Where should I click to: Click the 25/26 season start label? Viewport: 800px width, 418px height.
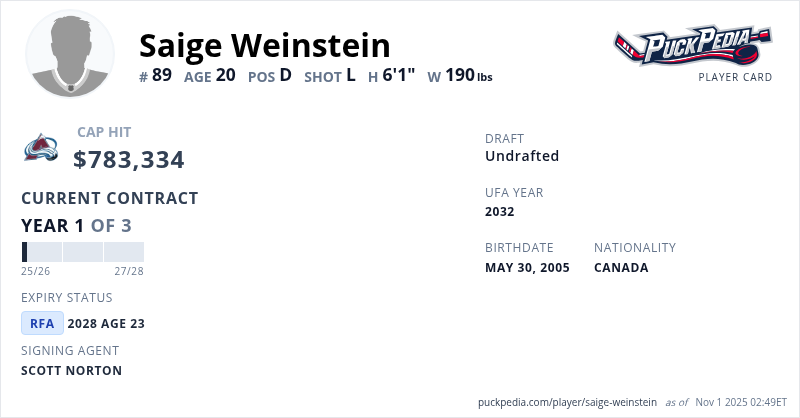(x=36, y=271)
